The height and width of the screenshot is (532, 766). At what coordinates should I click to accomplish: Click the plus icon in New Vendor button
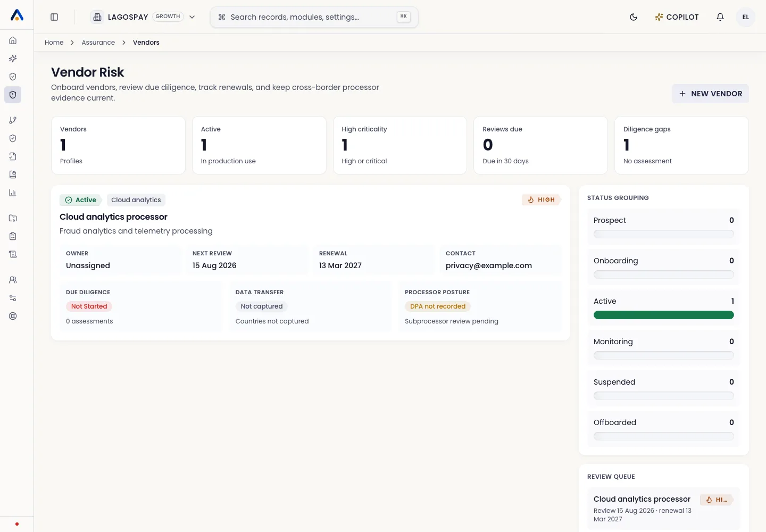pyautogui.click(x=682, y=94)
